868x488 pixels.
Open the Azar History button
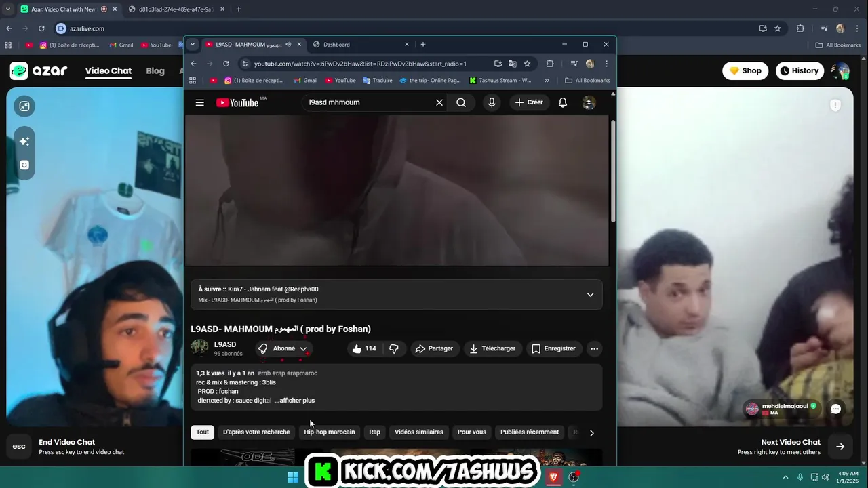coord(800,70)
